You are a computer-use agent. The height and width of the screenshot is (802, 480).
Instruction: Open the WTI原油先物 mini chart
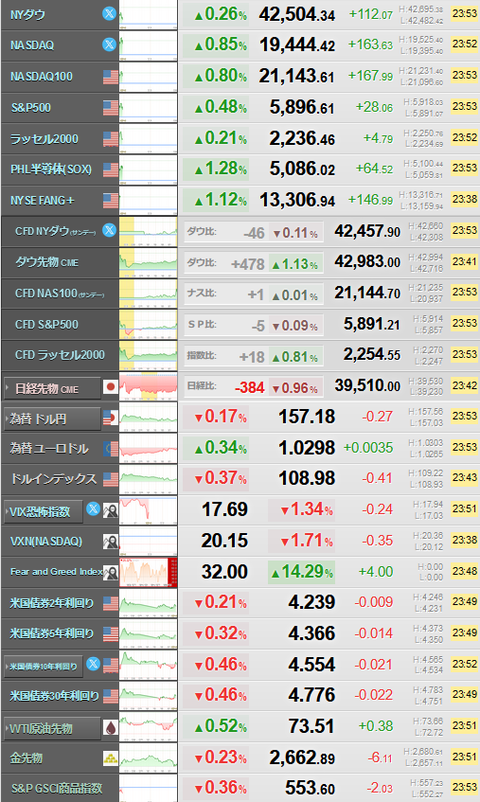148,727
